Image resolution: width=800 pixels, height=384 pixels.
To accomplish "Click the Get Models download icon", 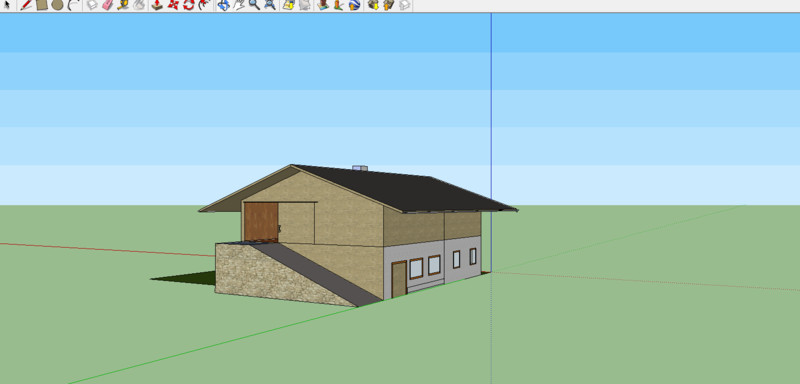I will pyautogui.click(x=373, y=5).
